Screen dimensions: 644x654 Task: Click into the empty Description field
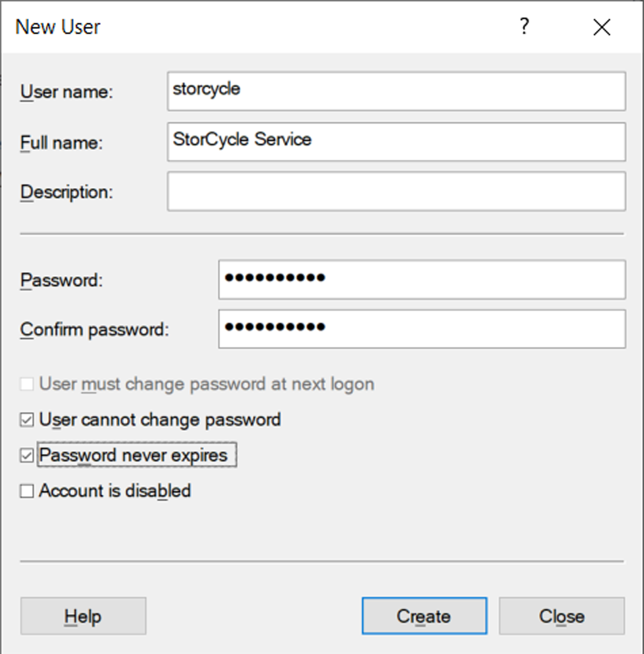(396, 192)
